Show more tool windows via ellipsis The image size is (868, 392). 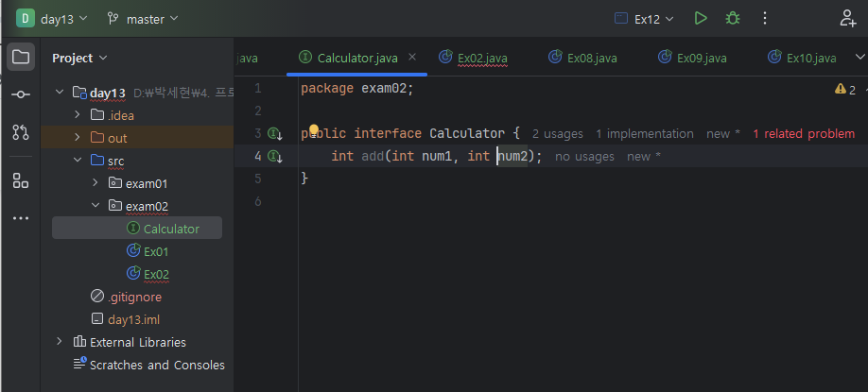coord(20,218)
